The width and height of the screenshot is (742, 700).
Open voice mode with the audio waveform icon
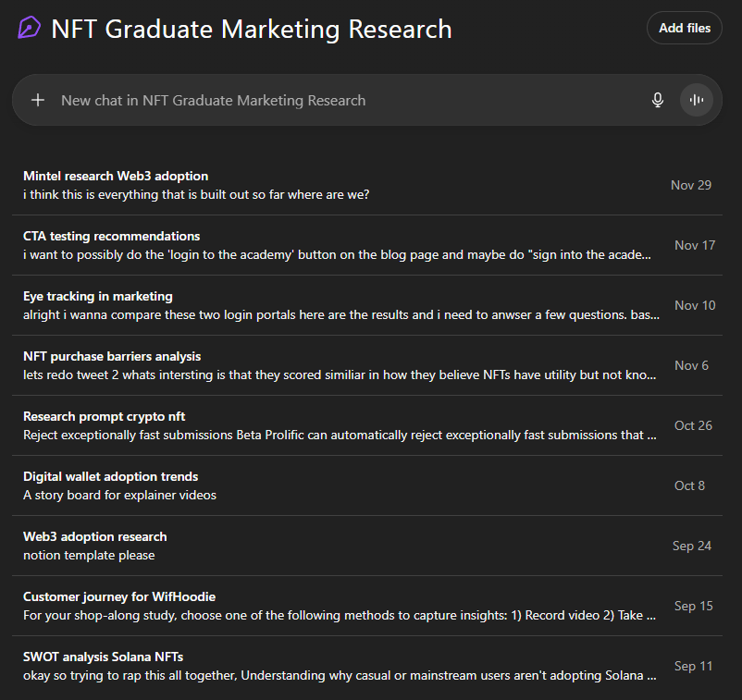coord(696,99)
